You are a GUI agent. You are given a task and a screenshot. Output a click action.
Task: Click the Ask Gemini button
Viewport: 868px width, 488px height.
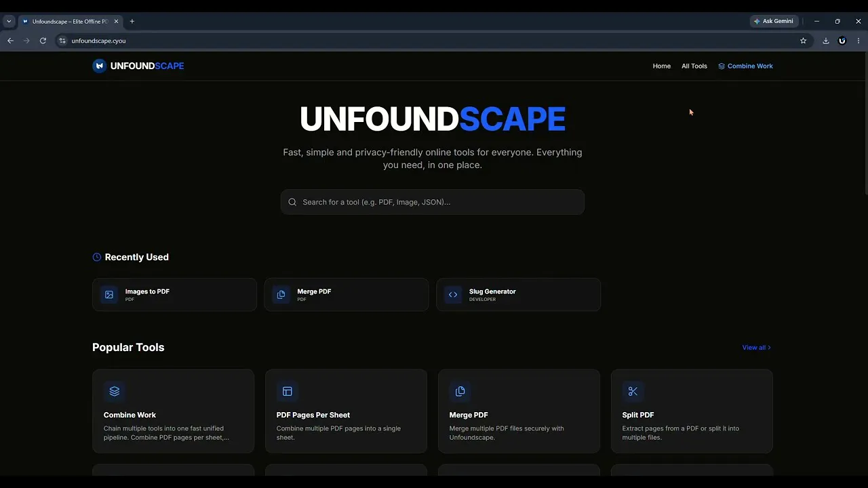pyautogui.click(x=774, y=21)
